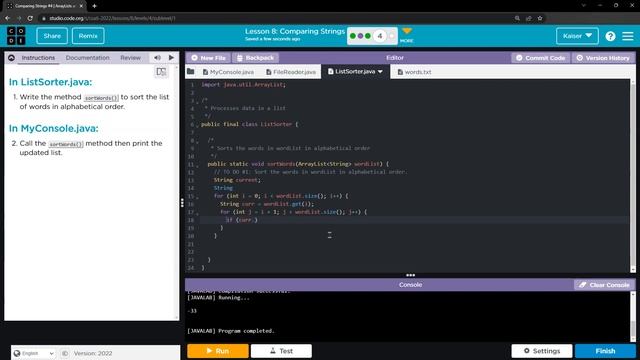Click the 'In MyConsole.java:' heading

click(53, 128)
